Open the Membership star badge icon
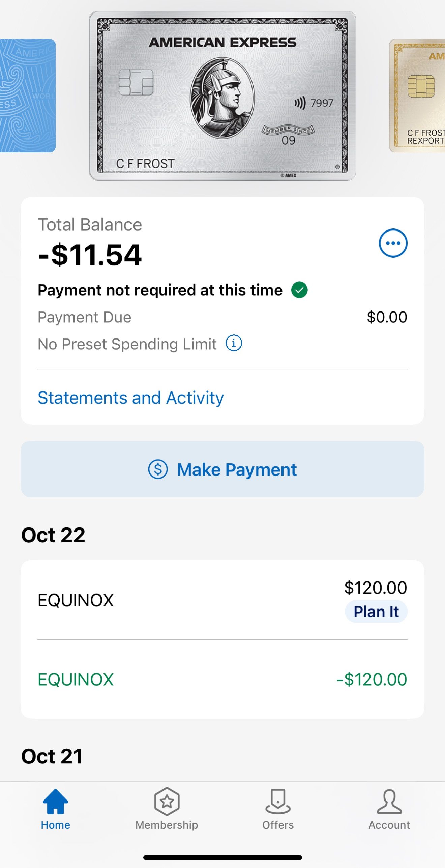This screenshot has height=868, width=445. 167,801
